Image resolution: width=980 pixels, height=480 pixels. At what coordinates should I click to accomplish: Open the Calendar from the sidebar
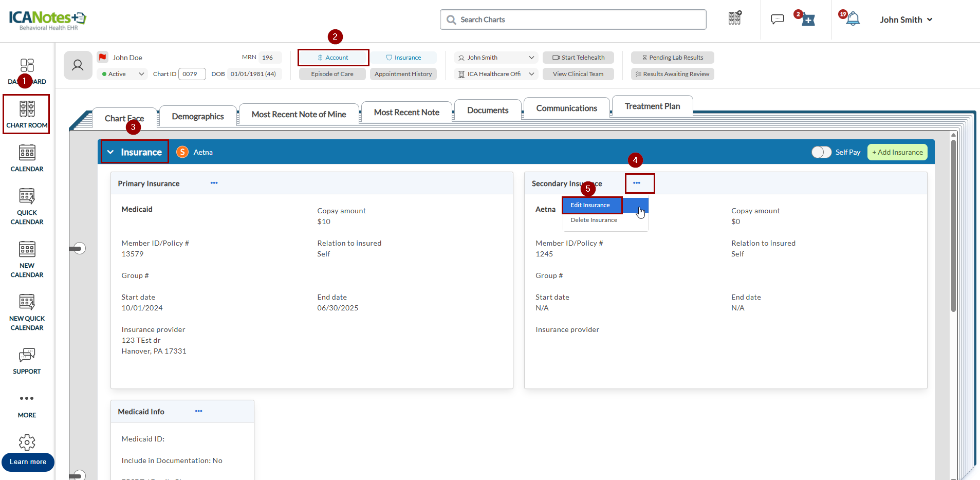[x=27, y=158]
